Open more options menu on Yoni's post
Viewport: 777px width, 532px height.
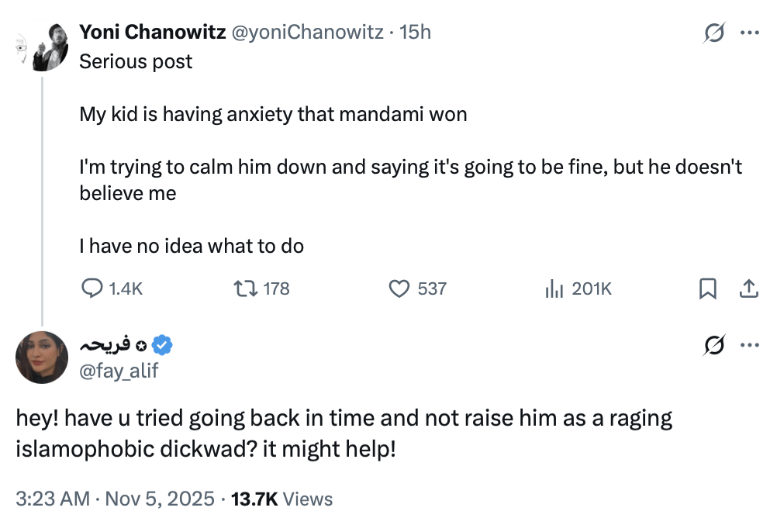coord(749,33)
